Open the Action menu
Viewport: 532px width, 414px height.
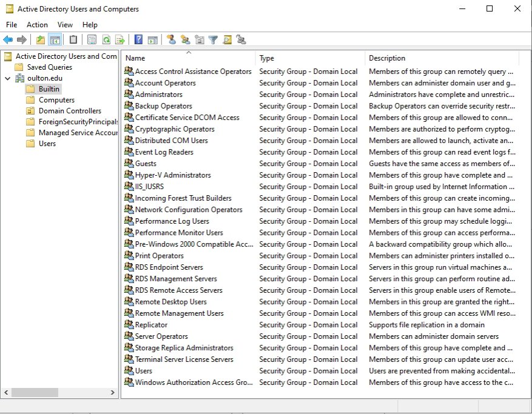37,25
